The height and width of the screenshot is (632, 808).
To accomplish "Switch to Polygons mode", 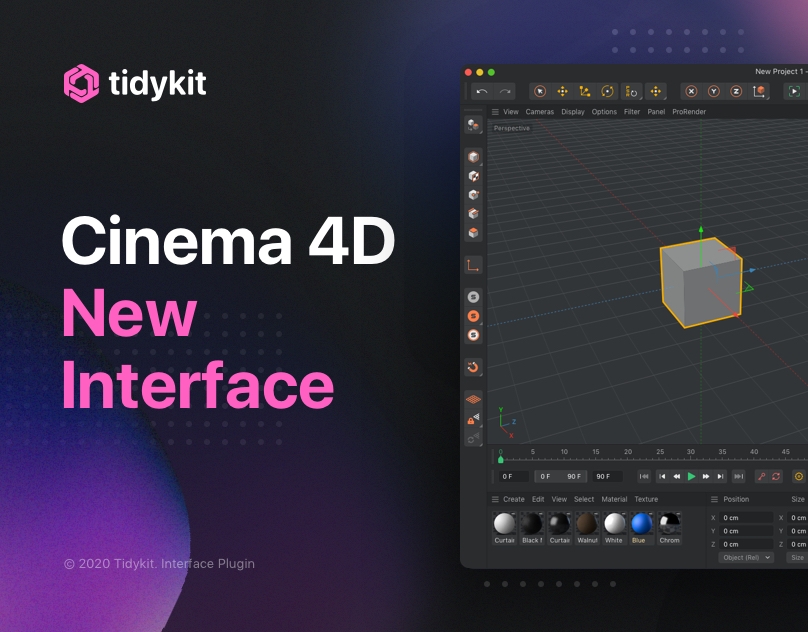I will [x=473, y=232].
